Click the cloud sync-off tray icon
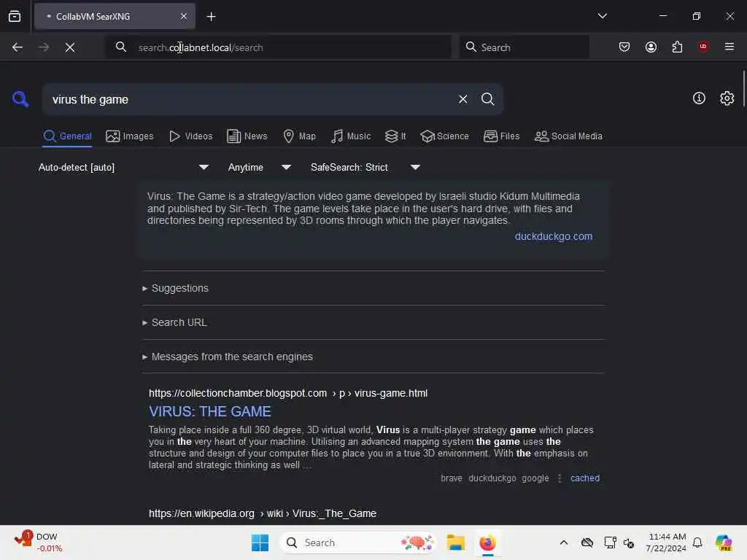 pos(587,542)
